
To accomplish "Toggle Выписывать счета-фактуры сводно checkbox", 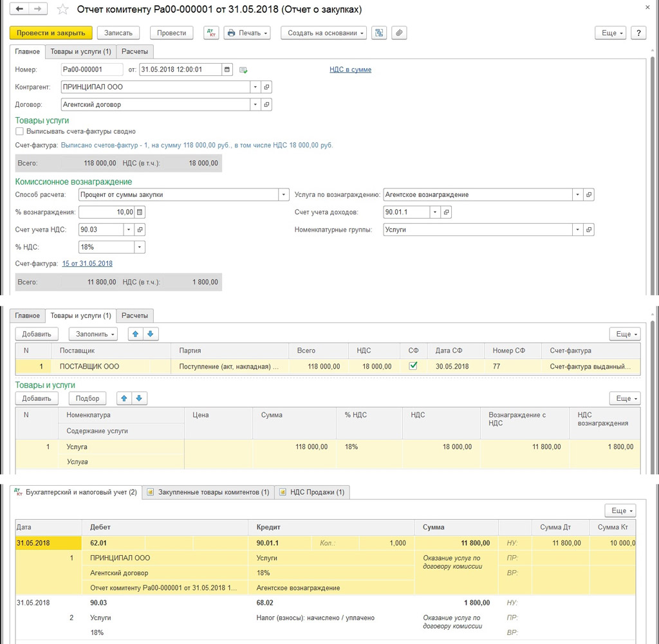I will 19,131.
